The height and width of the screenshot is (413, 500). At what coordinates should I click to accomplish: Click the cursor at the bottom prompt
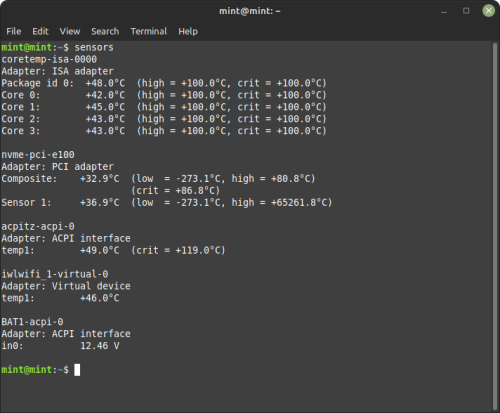click(77, 370)
